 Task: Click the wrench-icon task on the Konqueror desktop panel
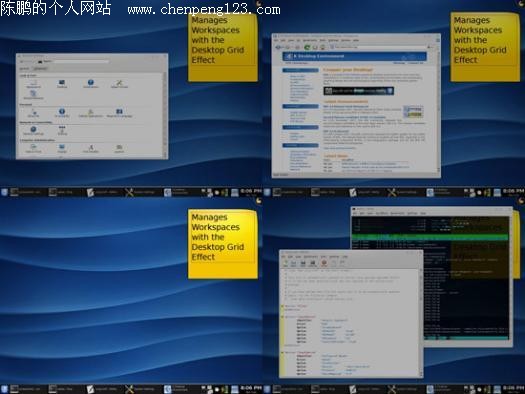coord(402,192)
